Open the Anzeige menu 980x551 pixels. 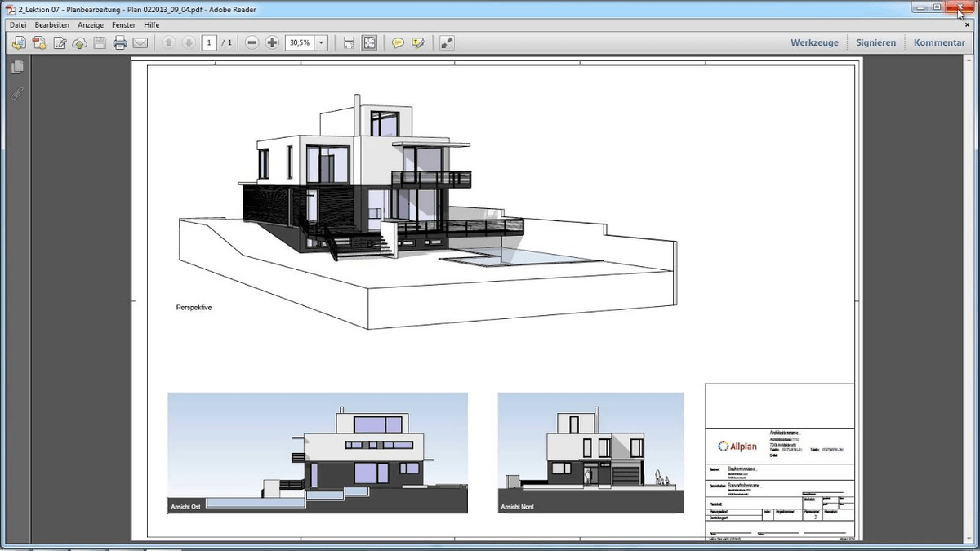(91, 25)
